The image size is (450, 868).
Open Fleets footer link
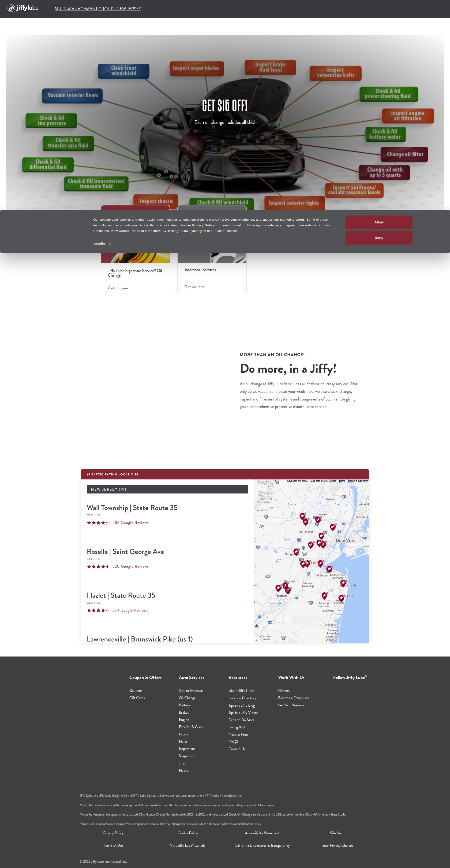(x=183, y=770)
